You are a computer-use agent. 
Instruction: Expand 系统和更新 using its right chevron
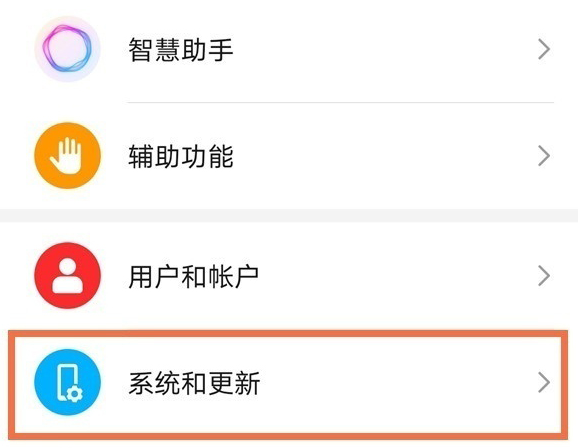(x=544, y=382)
